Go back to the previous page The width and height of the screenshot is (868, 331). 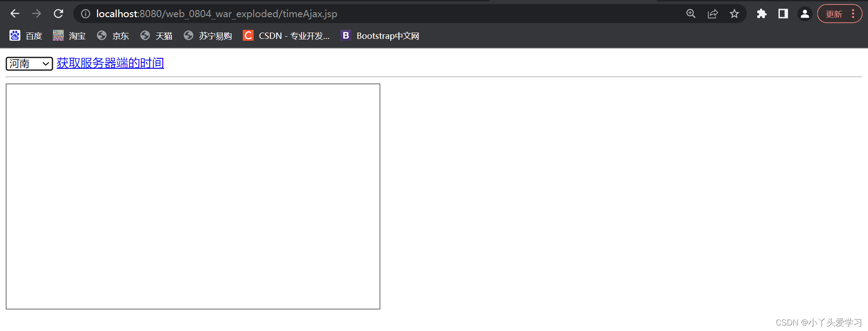click(x=15, y=14)
